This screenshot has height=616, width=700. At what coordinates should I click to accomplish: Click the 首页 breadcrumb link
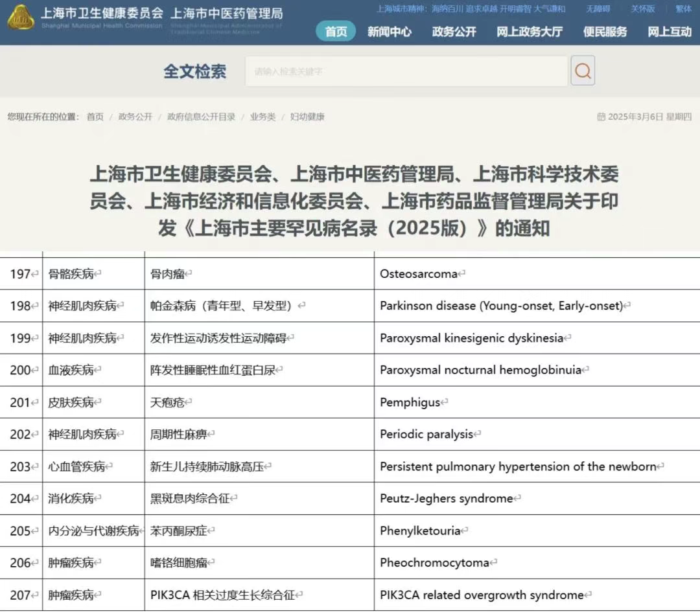click(95, 117)
